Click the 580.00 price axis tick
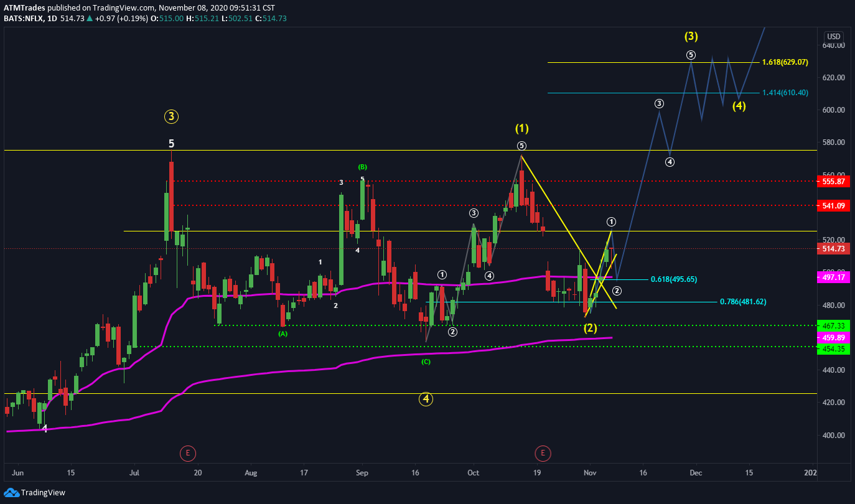The height and width of the screenshot is (504, 855). 833,142
